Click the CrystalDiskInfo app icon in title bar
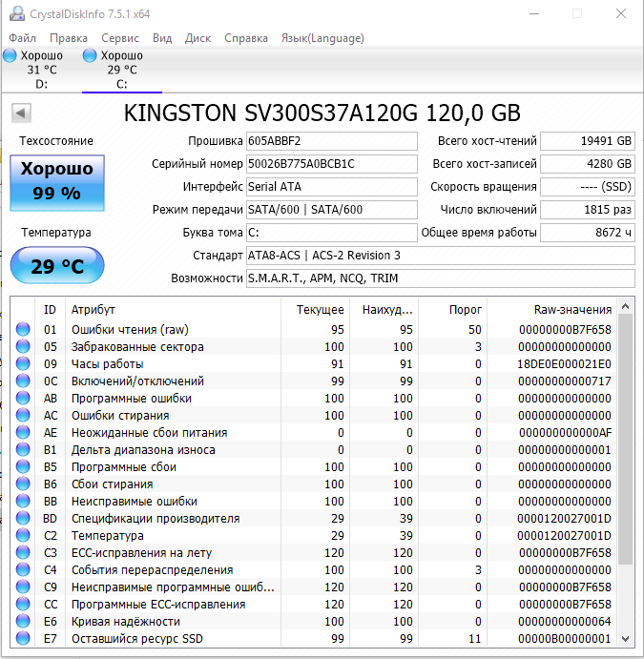The height and width of the screenshot is (659, 644). click(17, 13)
